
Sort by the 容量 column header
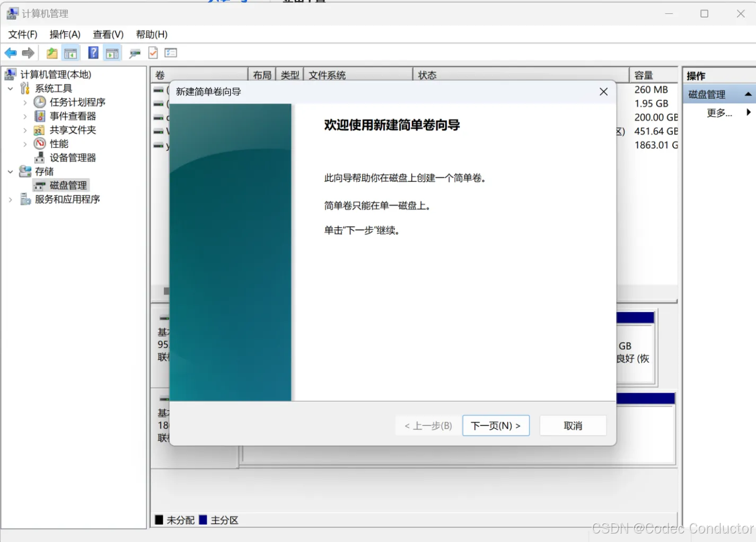(654, 75)
